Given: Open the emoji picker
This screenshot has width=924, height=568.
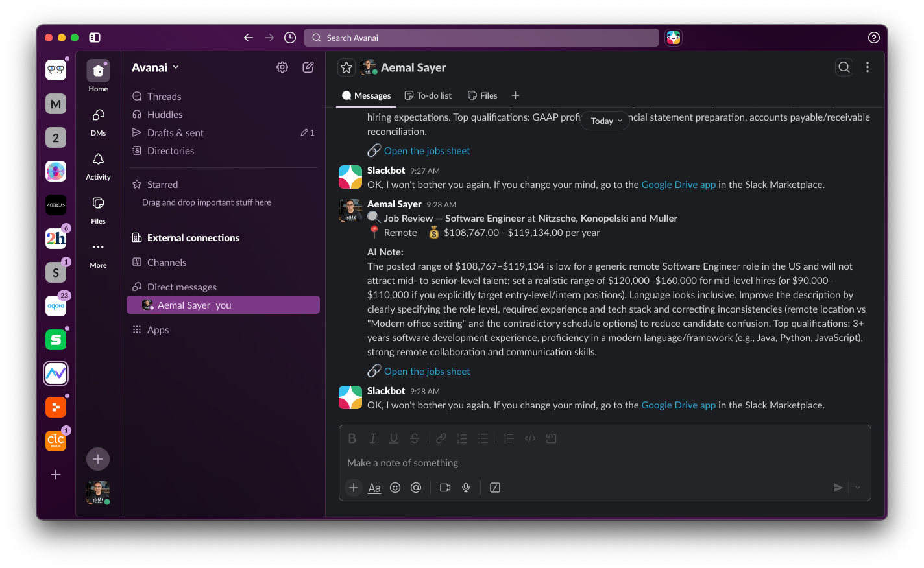Looking at the screenshot, I should (395, 488).
